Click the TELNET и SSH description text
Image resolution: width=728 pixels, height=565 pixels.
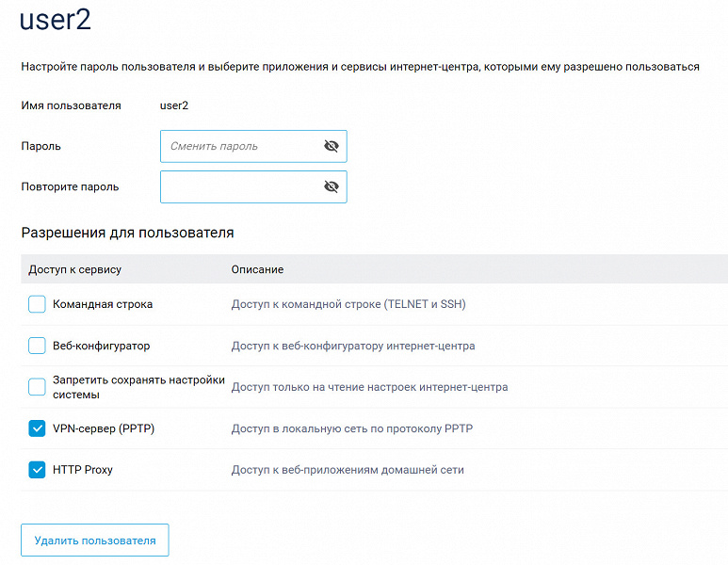click(348, 304)
